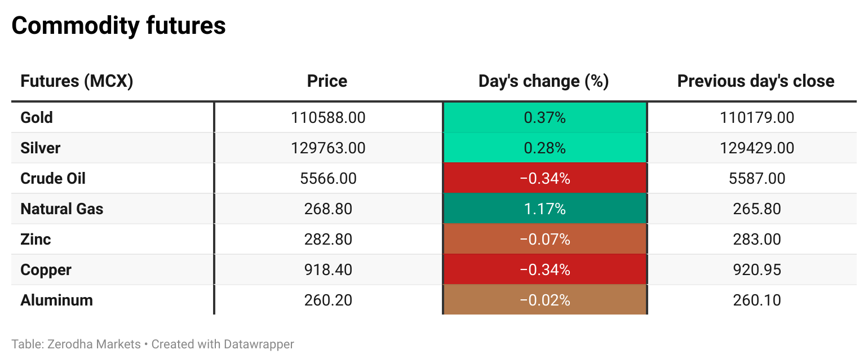Select the Natural Gas row label
The width and height of the screenshot is (868, 363).
click(62, 209)
